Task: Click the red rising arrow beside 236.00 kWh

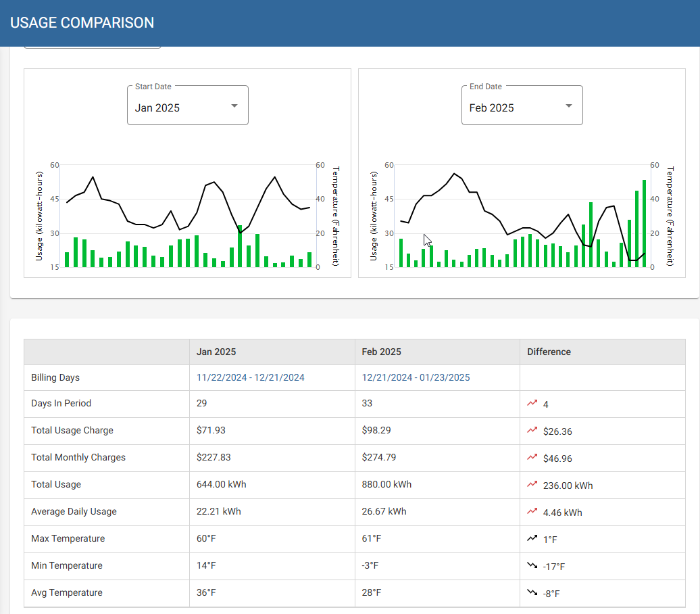Action: coord(531,484)
